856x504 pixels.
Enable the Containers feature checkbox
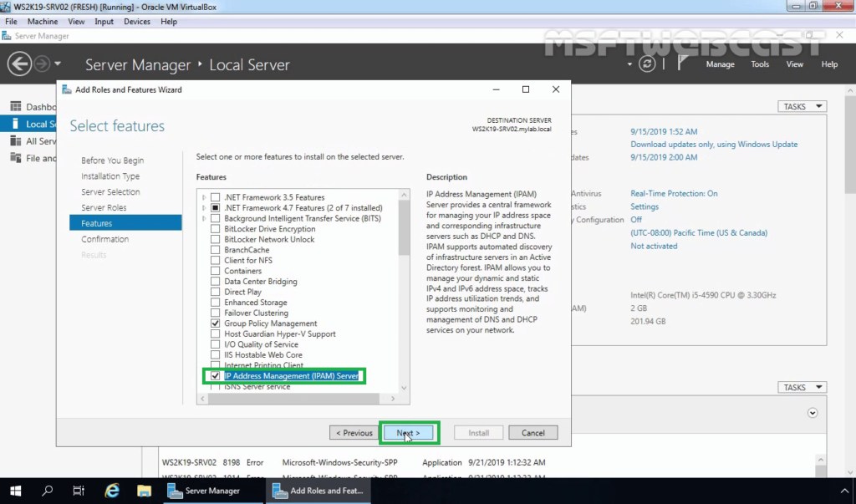click(x=215, y=271)
